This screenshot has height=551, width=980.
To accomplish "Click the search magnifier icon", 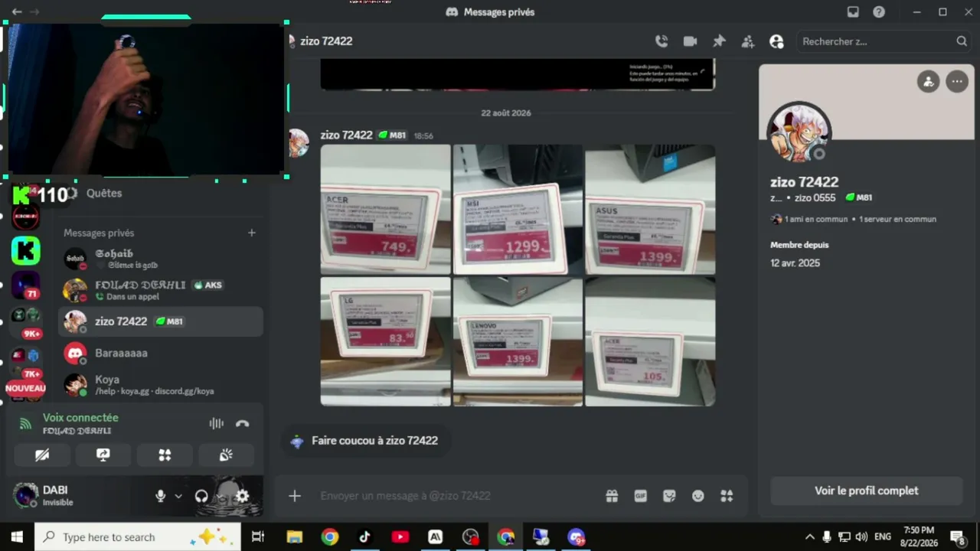I will pyautogui.click(x=962, y=41).
